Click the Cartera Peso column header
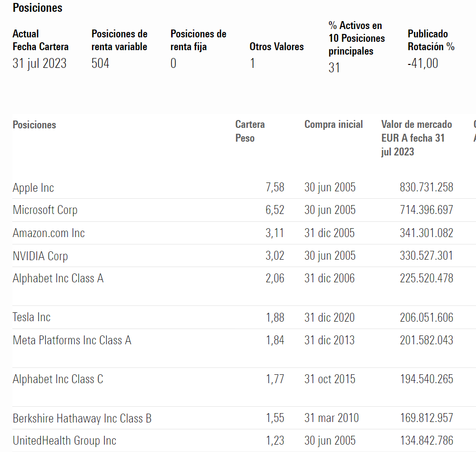476x452 pixels. click(x=250, y=131)
